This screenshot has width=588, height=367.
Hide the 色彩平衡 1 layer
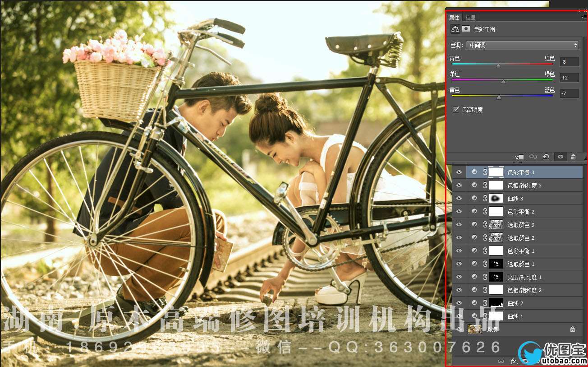click(x=459, y=251)
